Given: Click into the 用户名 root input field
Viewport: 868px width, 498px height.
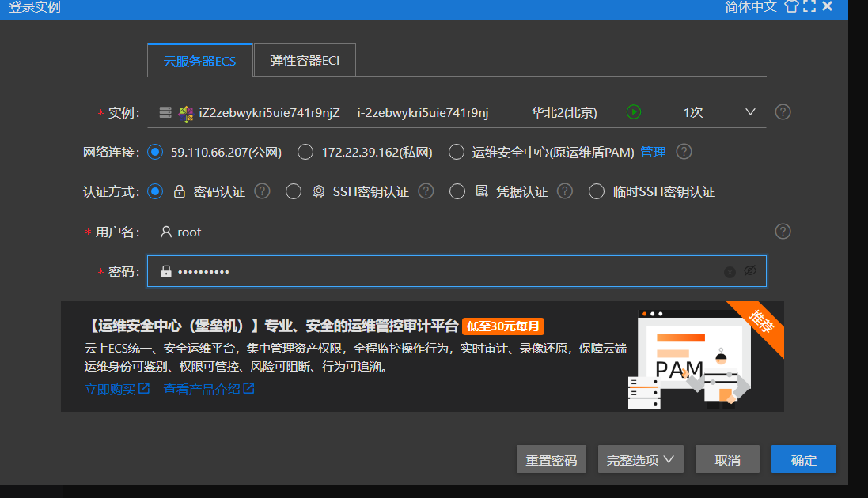Looking at the screenshot, I should tap(459, 232).
